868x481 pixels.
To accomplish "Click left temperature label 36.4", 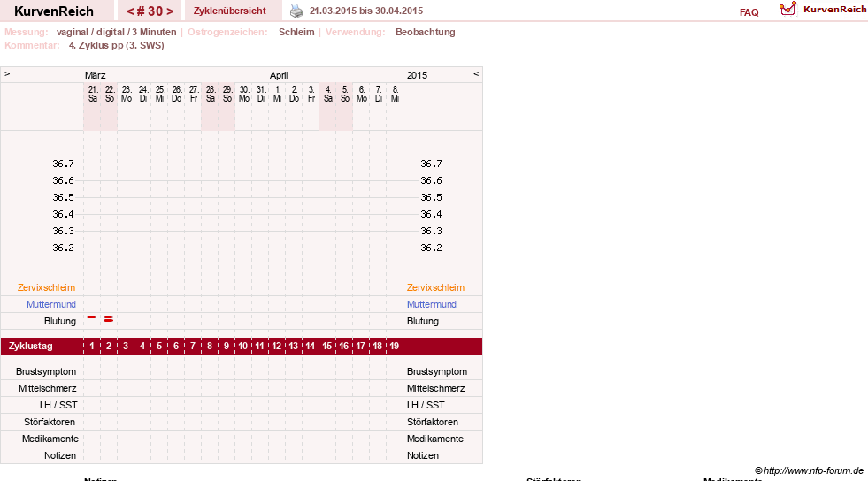I will pos(63,214).
